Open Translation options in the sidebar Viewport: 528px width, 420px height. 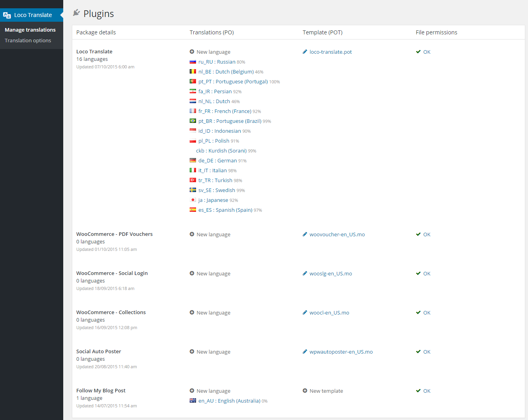pyautogui.click(x=28, y=40)
